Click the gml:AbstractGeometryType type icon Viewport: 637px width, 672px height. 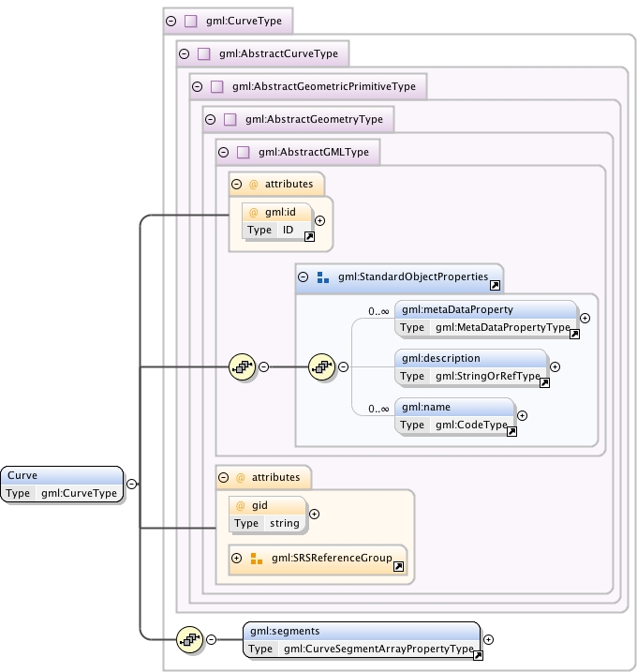click(230, 119)
